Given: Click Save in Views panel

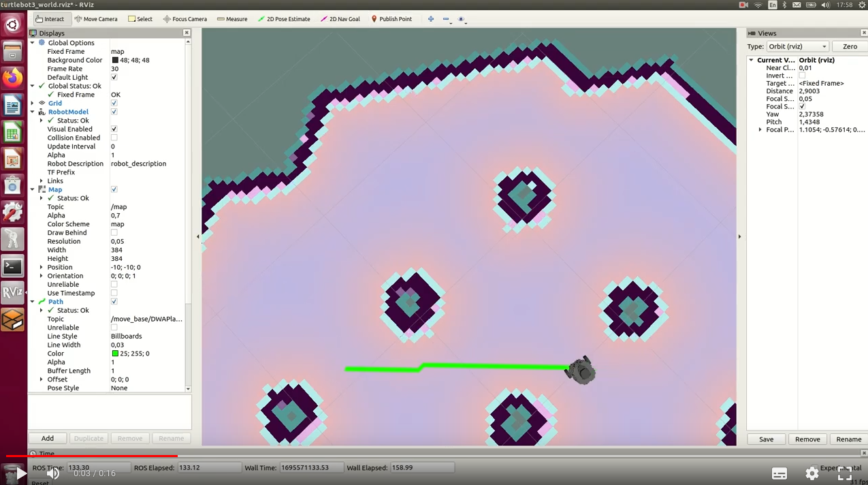Looking at the screenshot, I should click(x=766, y=439).
